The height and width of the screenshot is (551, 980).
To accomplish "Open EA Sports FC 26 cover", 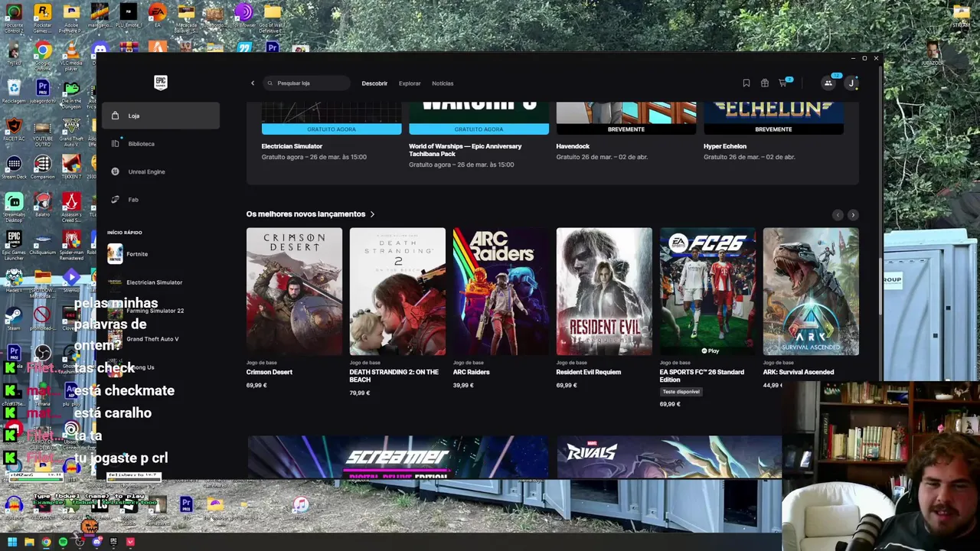I will click(x=707, y=292).
